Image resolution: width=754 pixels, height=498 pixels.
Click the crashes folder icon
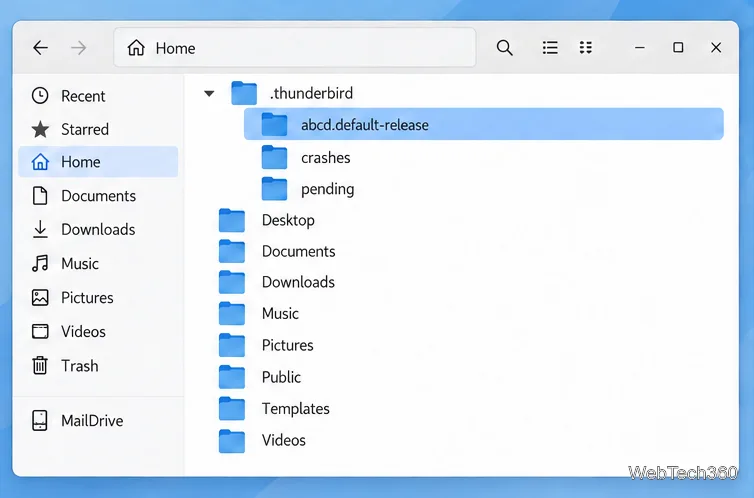(275, 157)
